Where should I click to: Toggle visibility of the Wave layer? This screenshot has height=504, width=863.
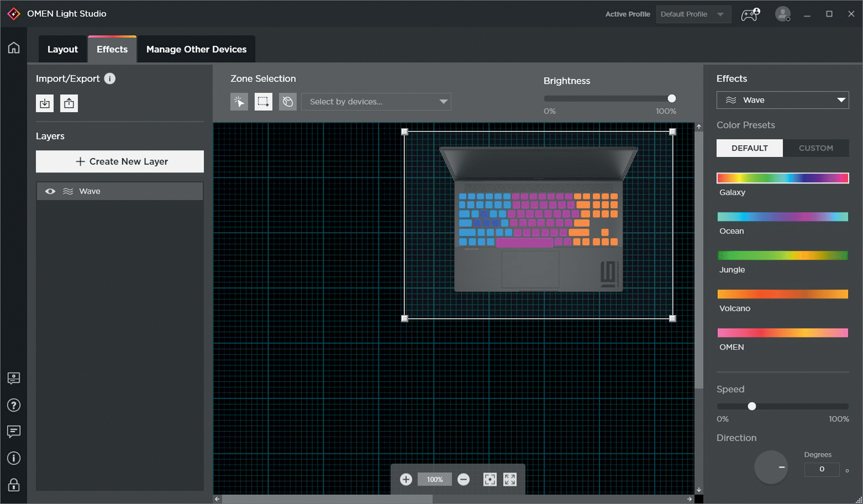pos(50,191)
